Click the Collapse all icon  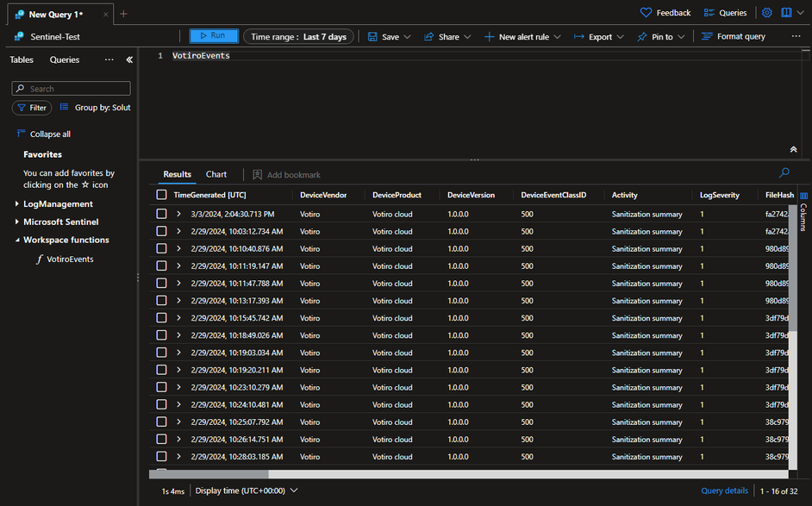tap(21, 134)
